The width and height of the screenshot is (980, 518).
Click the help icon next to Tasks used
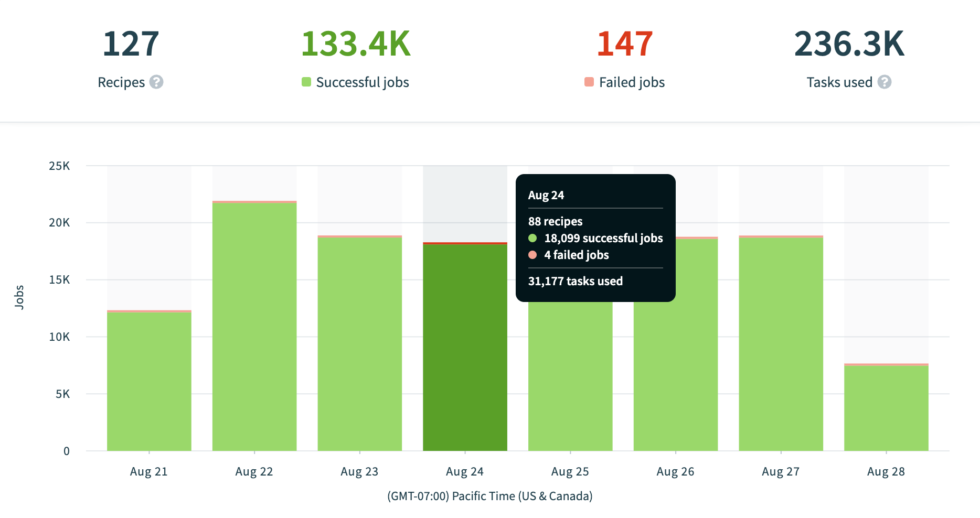(886, 82)
